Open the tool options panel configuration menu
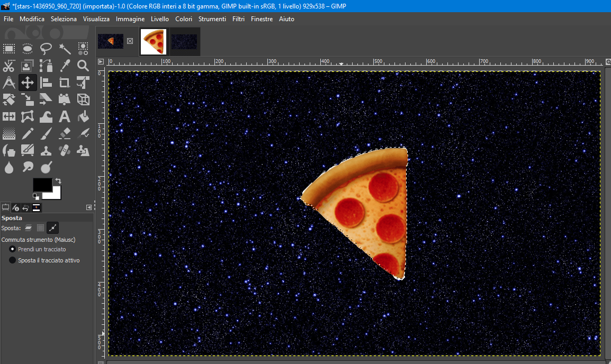 [x=89, y=207]
